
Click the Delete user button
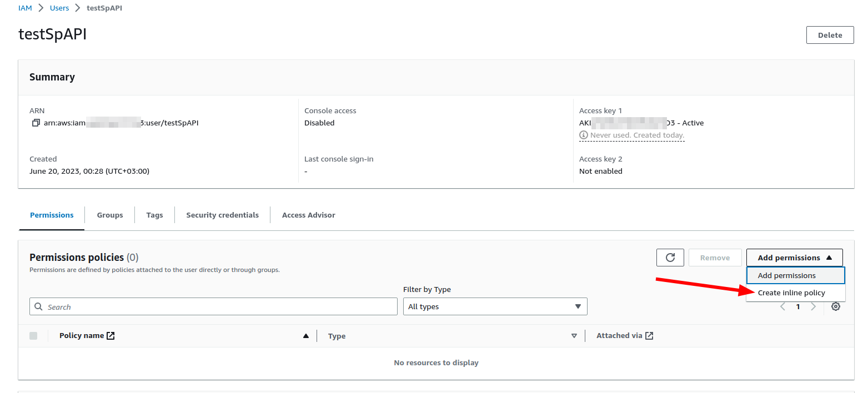(830, 35)
